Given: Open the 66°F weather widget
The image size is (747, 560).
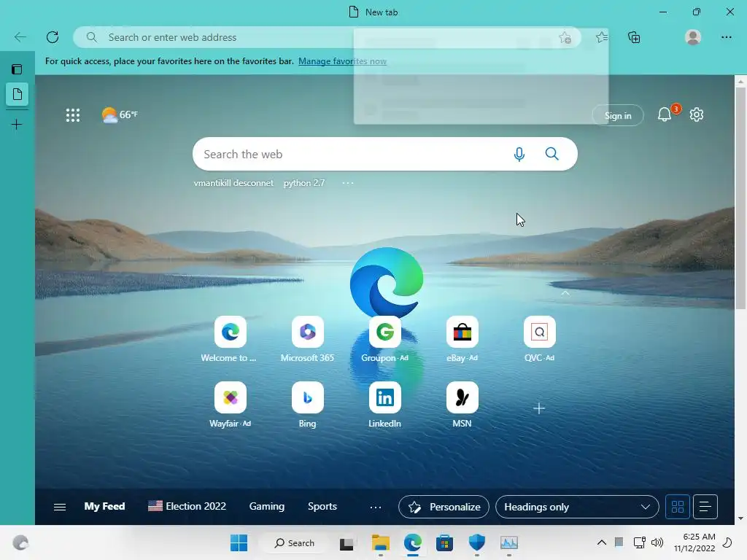Looking at the screenshot, I should coord(120,114).
